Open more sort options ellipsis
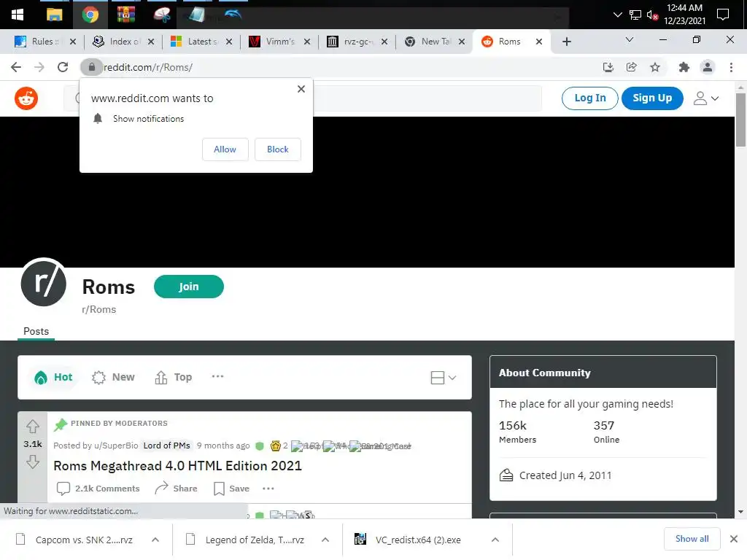This screenshot has width=747, height=560. (x=217, y=377)
